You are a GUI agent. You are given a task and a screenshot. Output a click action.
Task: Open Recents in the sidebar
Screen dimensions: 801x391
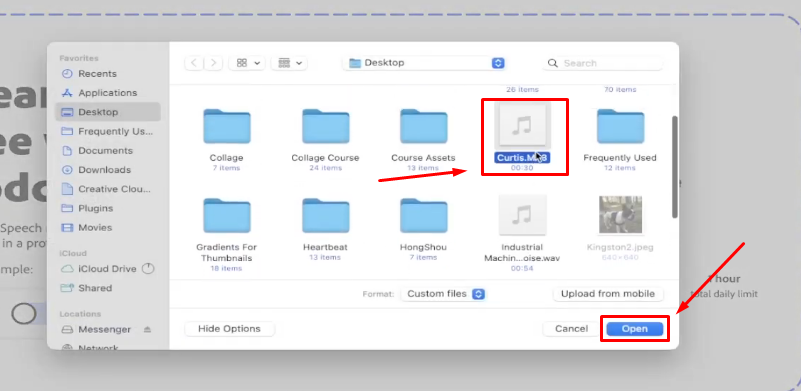tap(97, 74)
